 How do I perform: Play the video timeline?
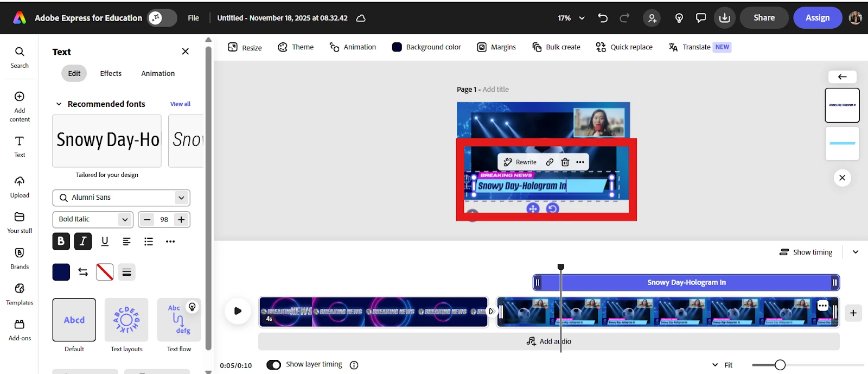point(238,311)
